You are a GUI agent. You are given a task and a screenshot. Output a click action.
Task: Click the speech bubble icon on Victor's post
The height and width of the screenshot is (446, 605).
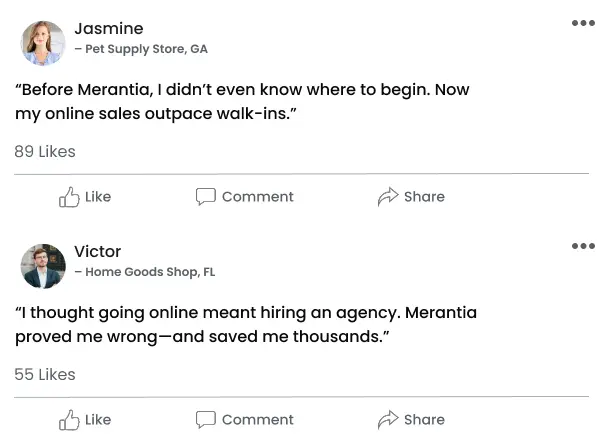[205, 420]
